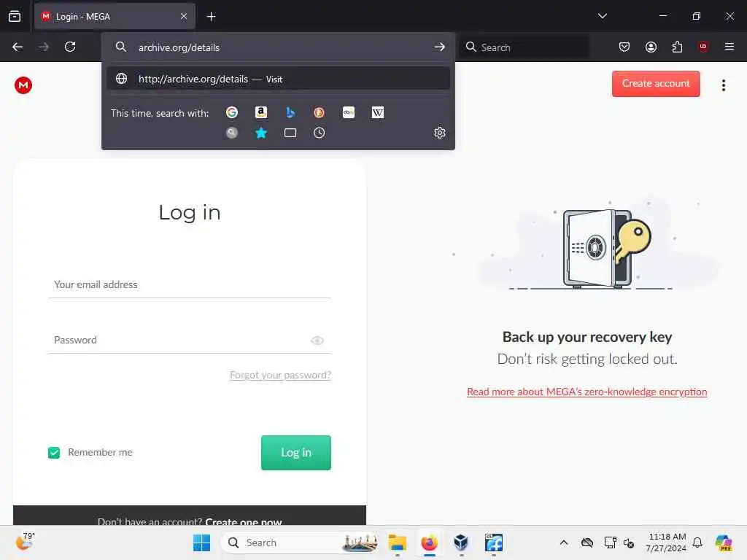Screen dimensions: 747x560
Task: Click the OneDrive cloud tray icon
Action: point(587,542)
